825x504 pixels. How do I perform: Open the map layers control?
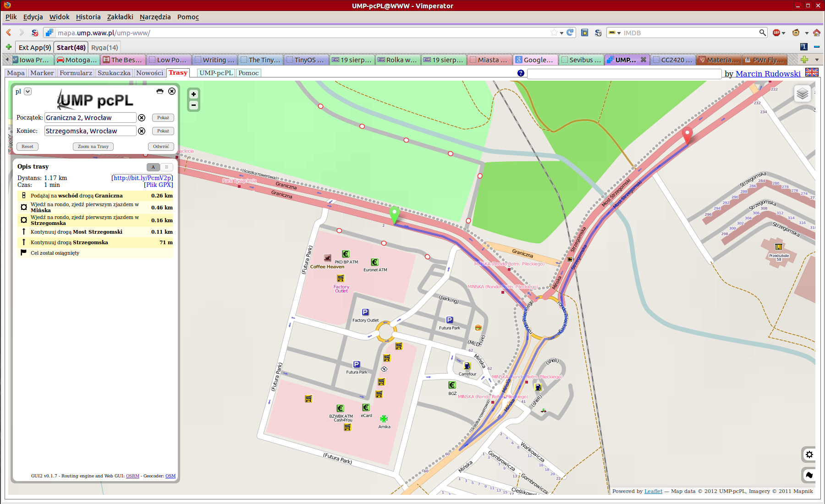(802, 94)
